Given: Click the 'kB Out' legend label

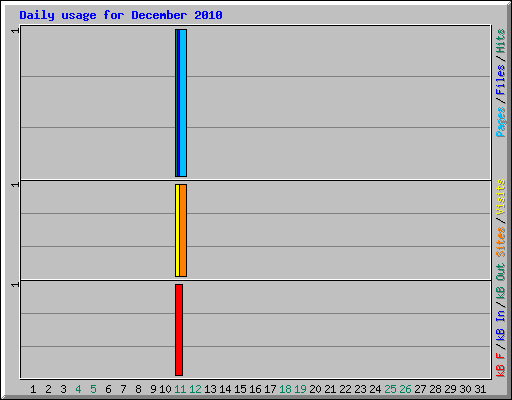Looking at the screenshot, I should pos(500,282).
